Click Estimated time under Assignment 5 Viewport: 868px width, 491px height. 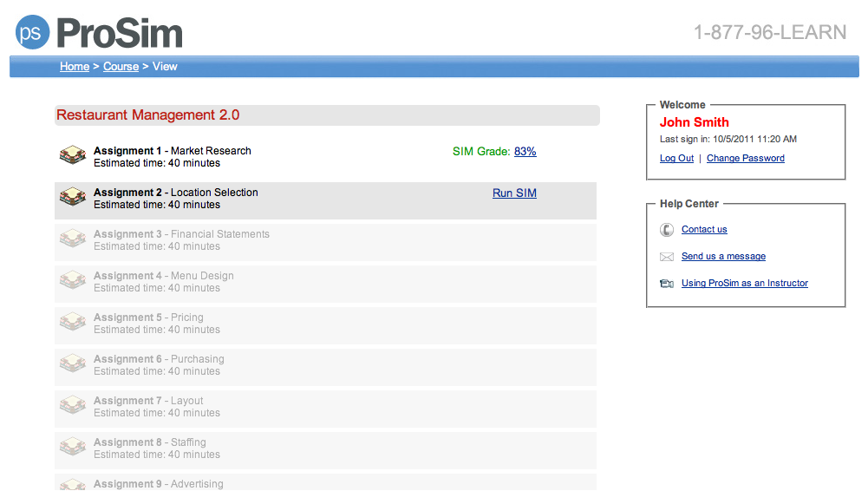tap(157, 330)
